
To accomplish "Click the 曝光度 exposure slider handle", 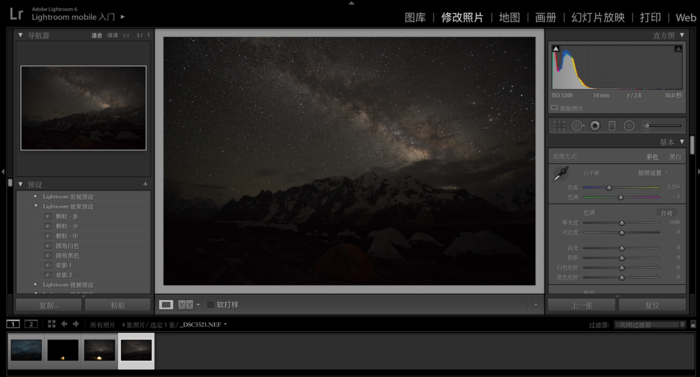I will tap(621, 222).
